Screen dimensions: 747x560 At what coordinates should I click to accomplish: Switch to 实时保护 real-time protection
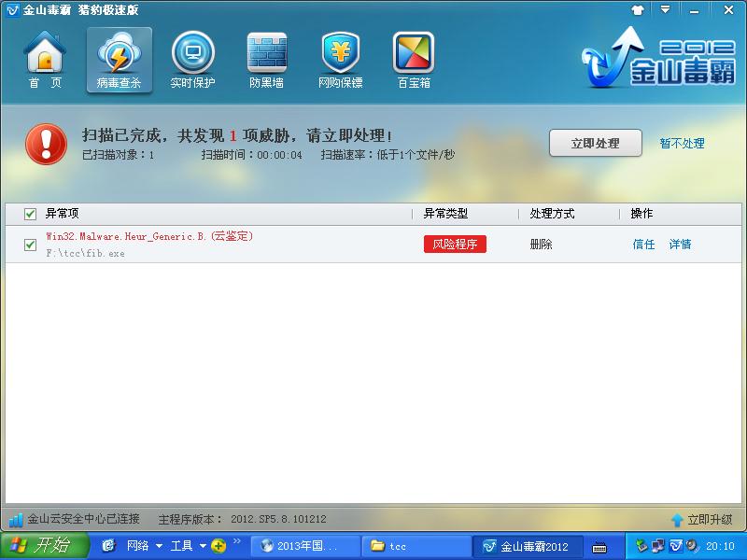[193, 60]
